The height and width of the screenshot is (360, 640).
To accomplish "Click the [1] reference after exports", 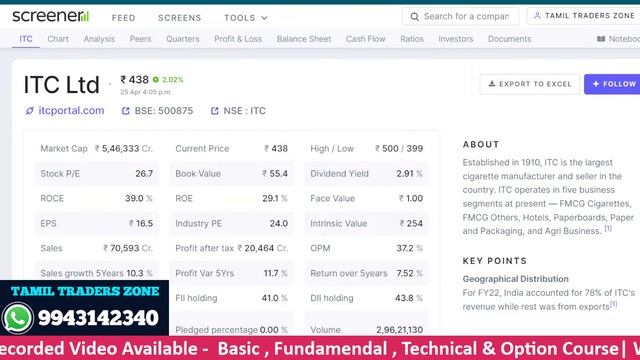I will 613,304.
